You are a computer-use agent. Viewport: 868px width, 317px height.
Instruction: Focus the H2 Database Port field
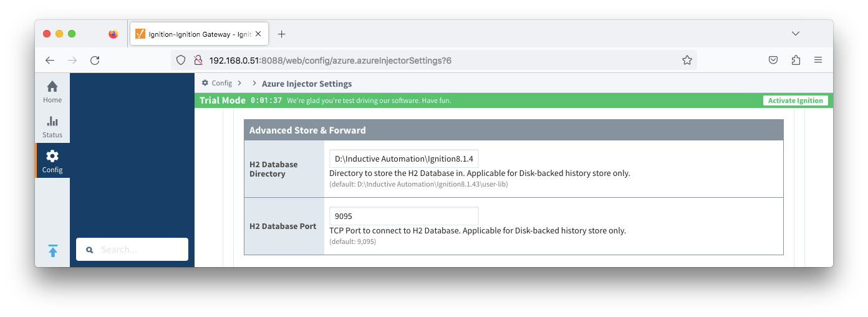click(403, 216)
